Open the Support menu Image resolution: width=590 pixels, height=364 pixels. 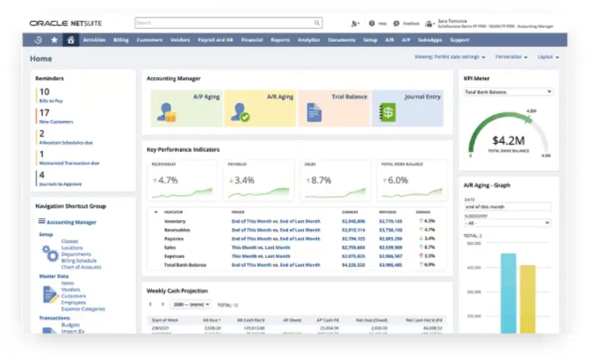click(x=460, y=40)
